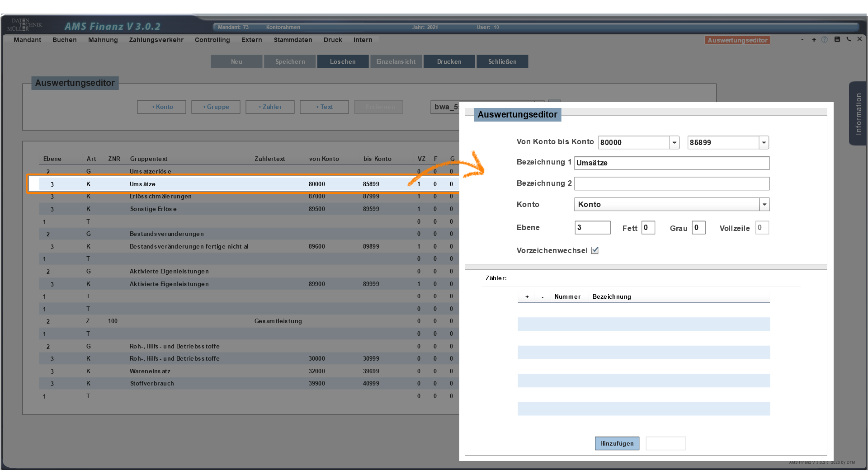868x470 pixels.
Task: Click the plus icon in title bar
Action: tap(814, 40)
